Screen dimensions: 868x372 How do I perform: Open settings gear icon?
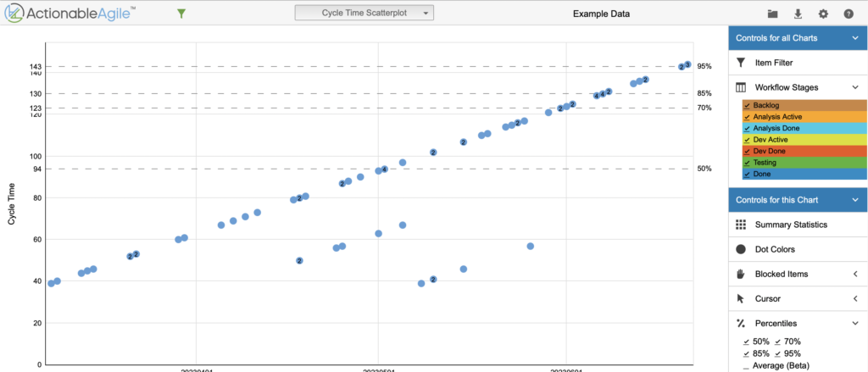click(x=823, y=14)
